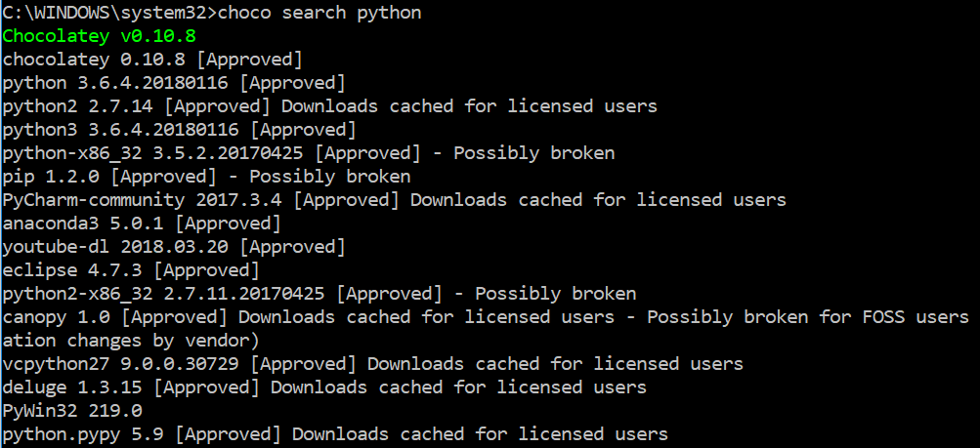980x448 pixels.
Task: Click the 'canopy 1.0' result line
Action: (x=486, y=317)
